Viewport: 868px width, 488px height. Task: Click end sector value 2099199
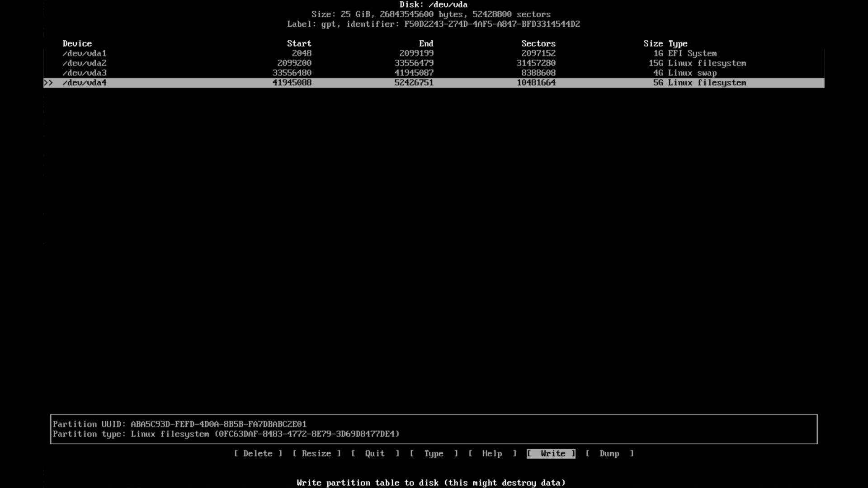(x=416, y=53)
